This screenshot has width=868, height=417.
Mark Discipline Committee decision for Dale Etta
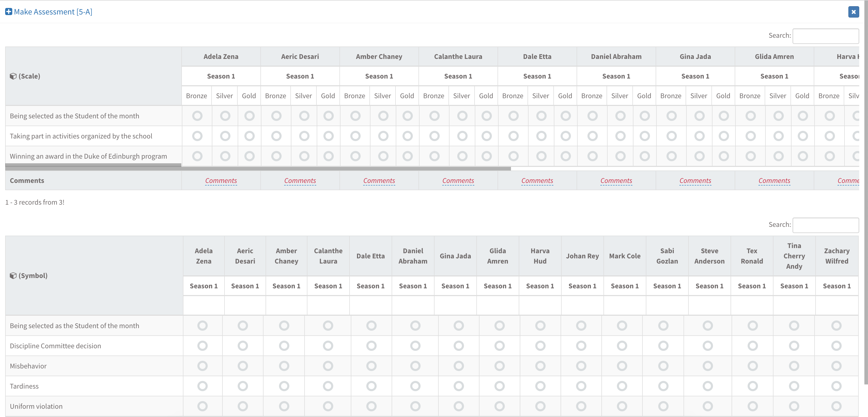click(x=371, y=346)
